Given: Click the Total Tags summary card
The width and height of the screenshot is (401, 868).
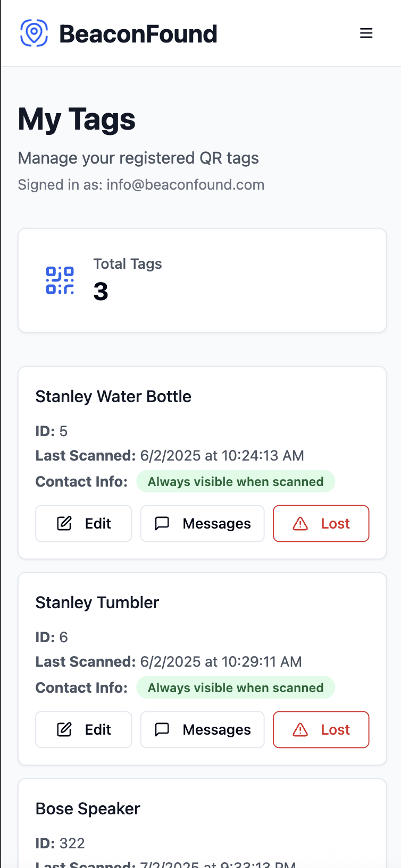Looking at the screenshot, I should pos(202,280).
